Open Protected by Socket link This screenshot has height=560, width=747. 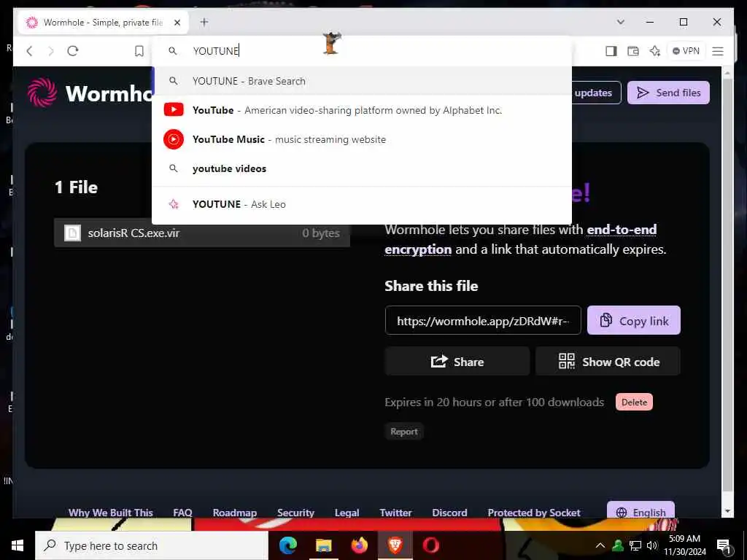point(533,513)
